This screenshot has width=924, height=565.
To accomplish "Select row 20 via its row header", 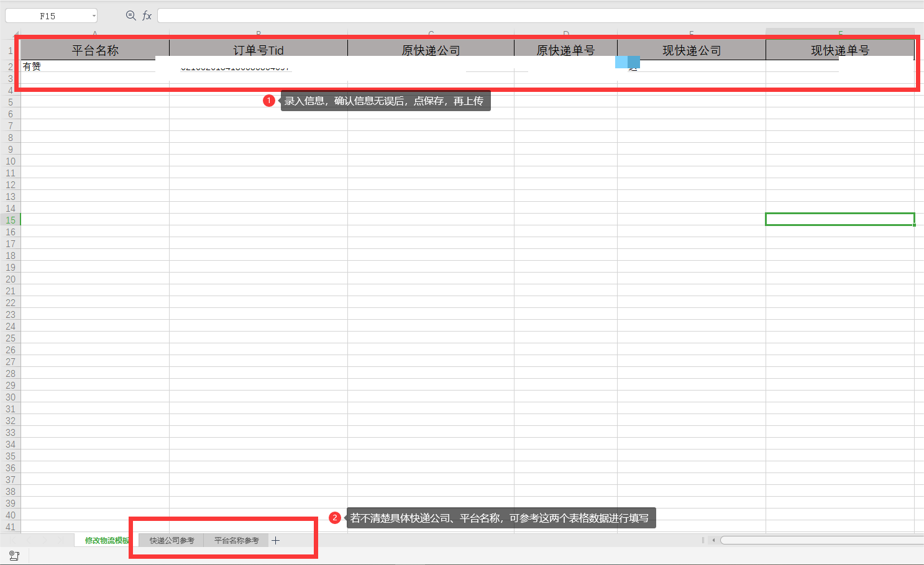I will pos(11,279).
